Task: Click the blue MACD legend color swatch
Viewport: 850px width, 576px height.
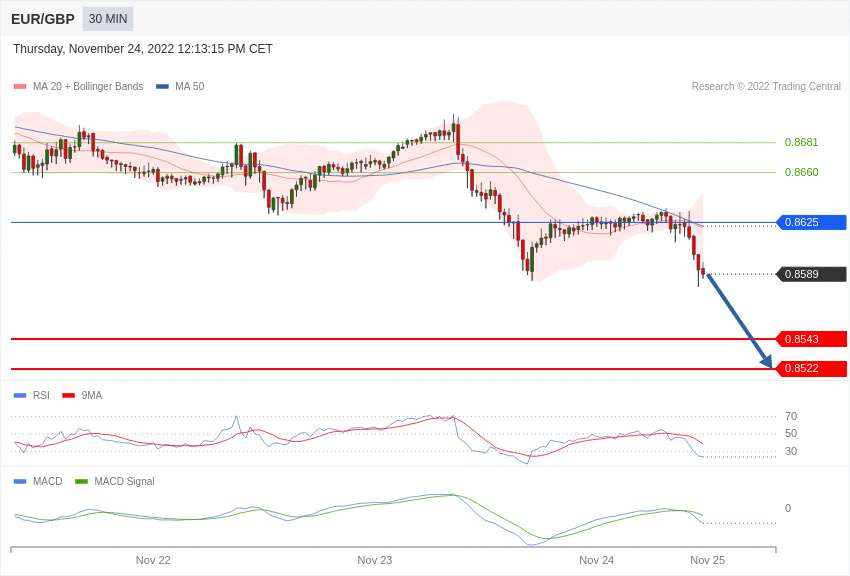Action: tap(20, 481)
